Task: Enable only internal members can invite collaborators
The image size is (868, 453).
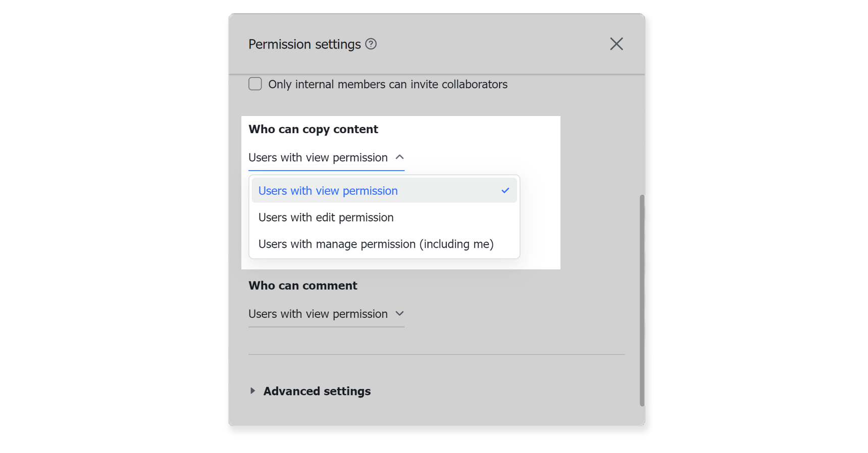Action: pos(255,84)
